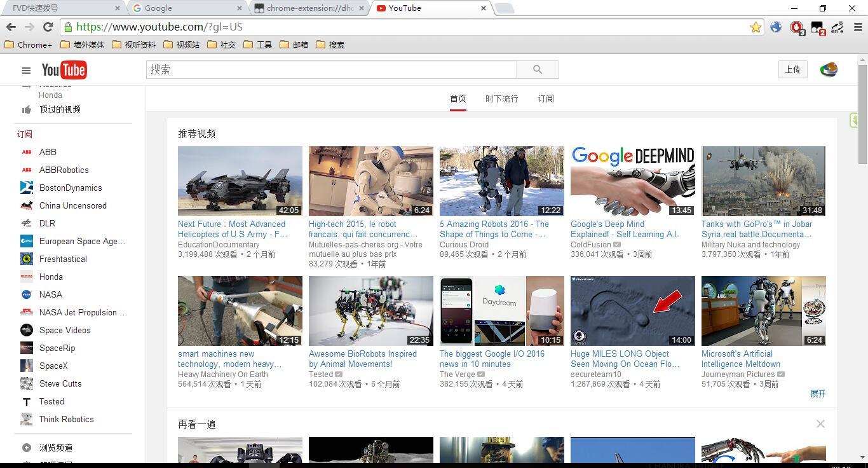
Task: Bookmark page with the star icon
Action: [756, 27]
